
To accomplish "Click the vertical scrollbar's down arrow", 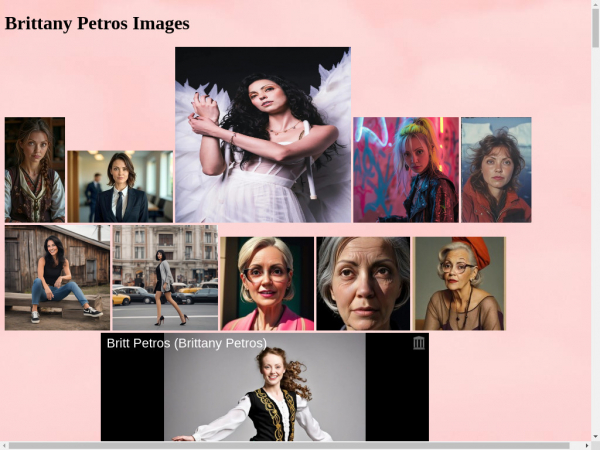I will pos(595,434).
